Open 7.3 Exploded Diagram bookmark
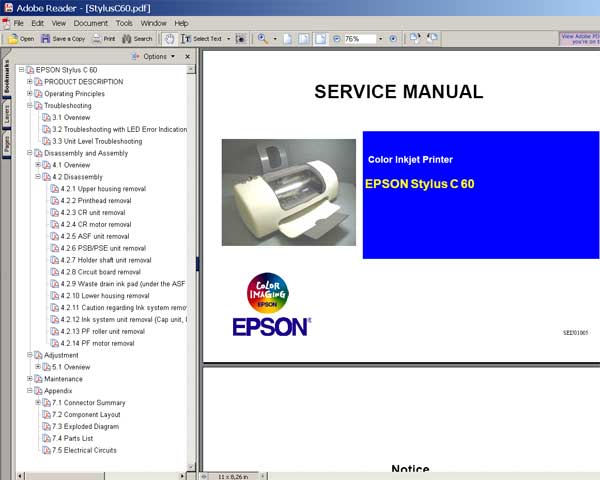 tap(86, 426)
